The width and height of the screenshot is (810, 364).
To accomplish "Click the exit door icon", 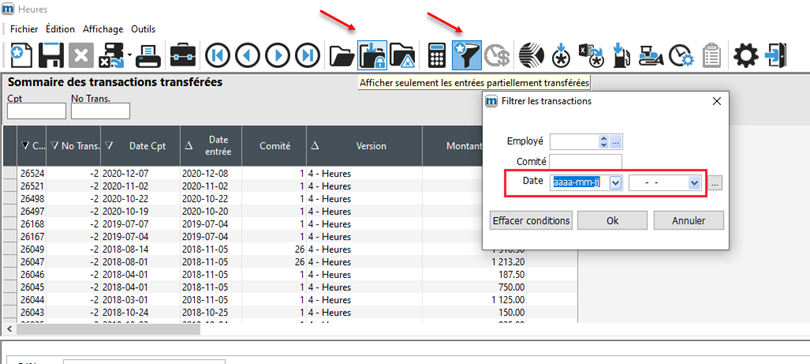I will (776, 55).
